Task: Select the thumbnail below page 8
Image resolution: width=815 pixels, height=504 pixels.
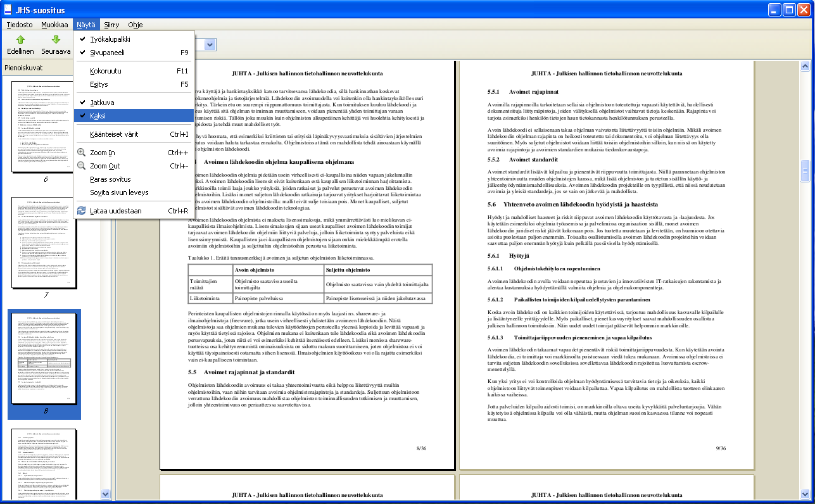Action: (44, 465)
